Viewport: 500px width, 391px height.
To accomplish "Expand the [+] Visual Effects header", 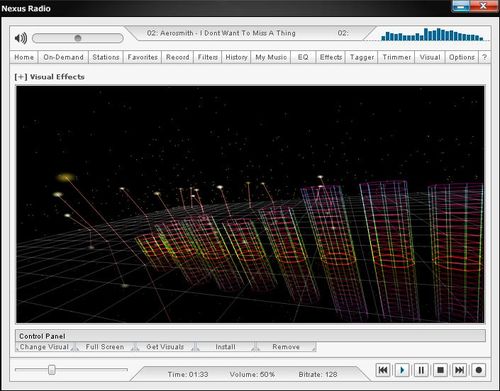I will tap(49, 77).
